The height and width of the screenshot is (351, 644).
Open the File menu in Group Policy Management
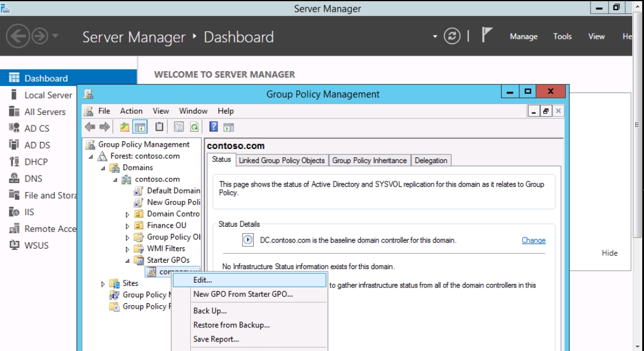(x=104, y=111)
